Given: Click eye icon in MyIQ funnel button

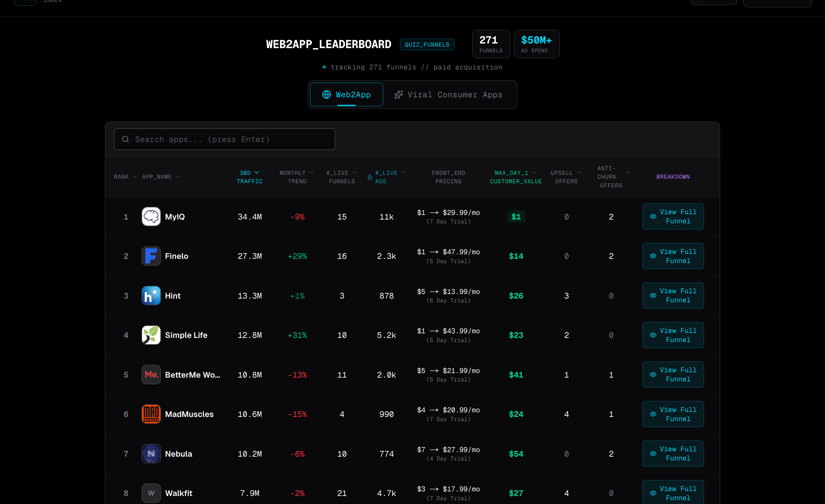Looking at the screenshot, I should point(653,216).
